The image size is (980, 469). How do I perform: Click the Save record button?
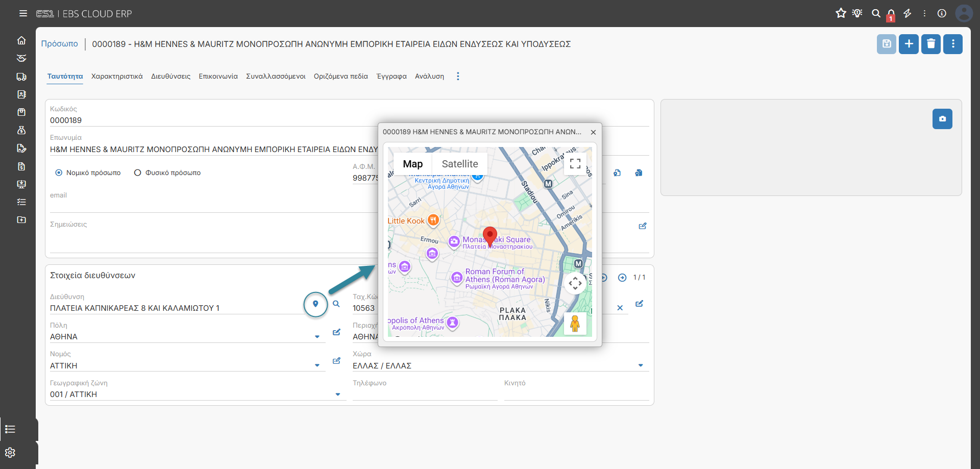[887, 44]
